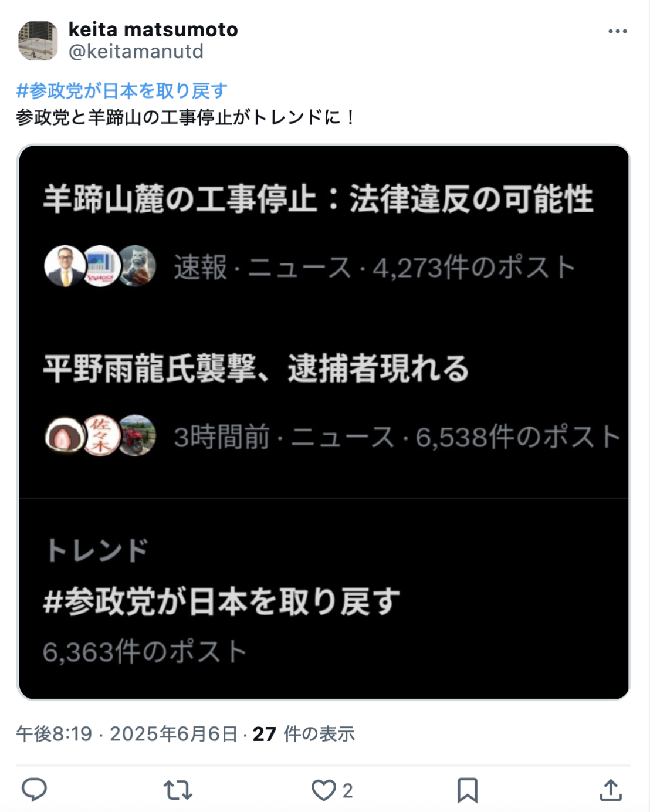Click the 午後8:19 · 2025年6月6日 timestamp
650x812 pixels.
click(127, 733)
